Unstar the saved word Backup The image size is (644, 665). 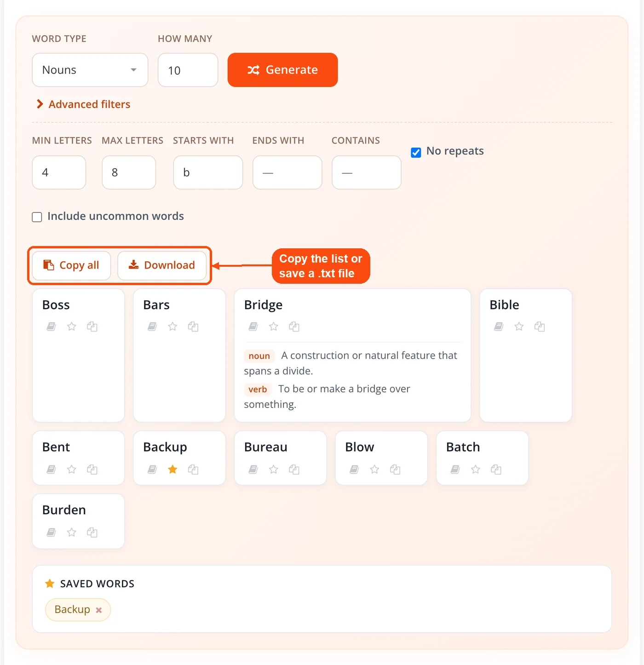(x=172, y=469)
